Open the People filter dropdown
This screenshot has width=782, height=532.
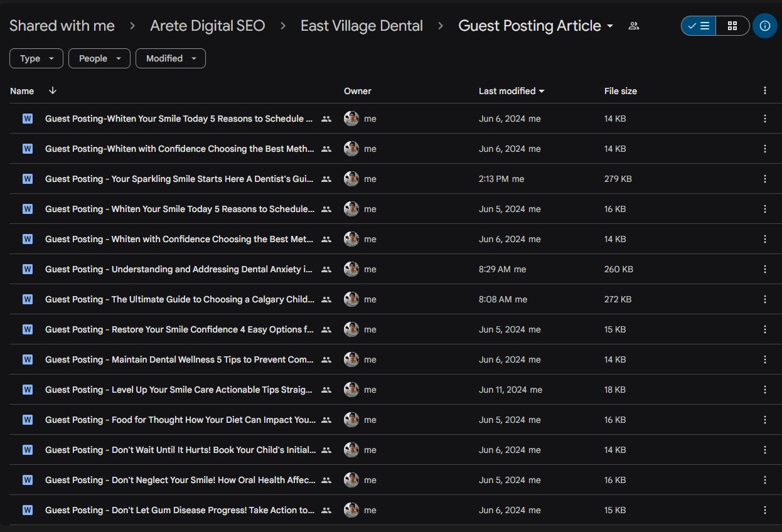pos(99,58)
